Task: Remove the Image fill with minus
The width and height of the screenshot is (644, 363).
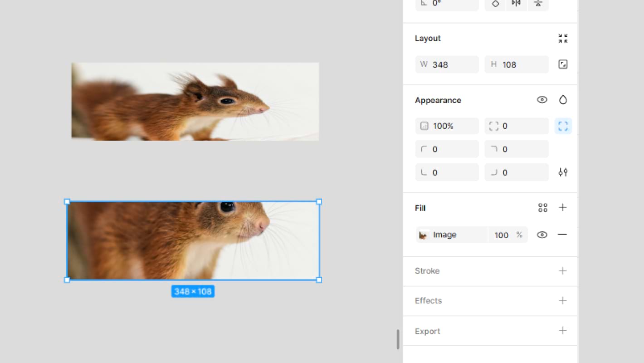Action: (562, 235)
